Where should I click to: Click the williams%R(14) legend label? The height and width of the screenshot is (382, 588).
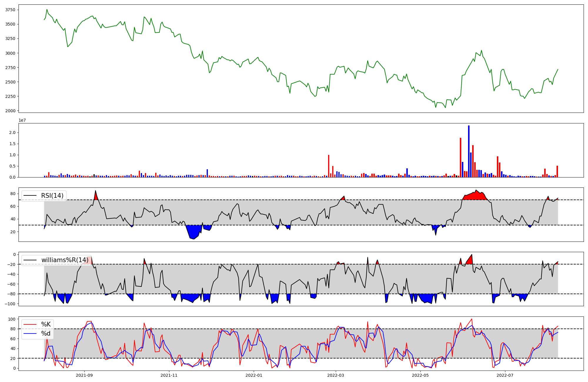tap(65, 260)
